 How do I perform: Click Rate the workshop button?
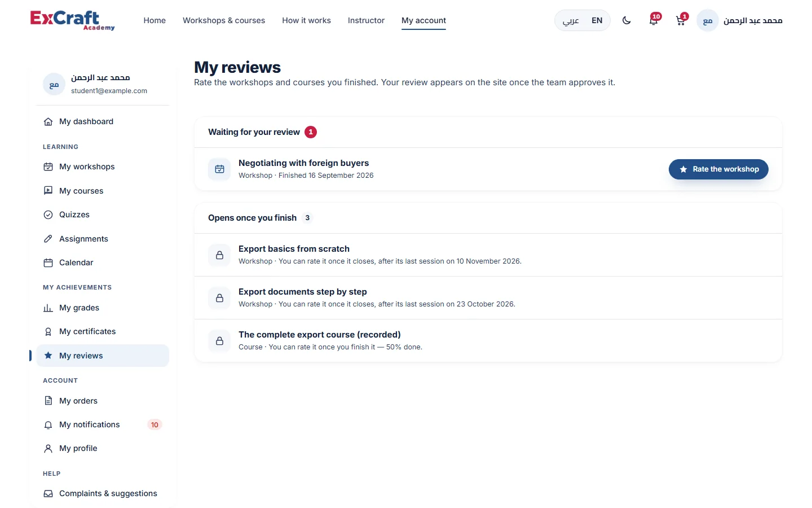(x=718, y=169)
